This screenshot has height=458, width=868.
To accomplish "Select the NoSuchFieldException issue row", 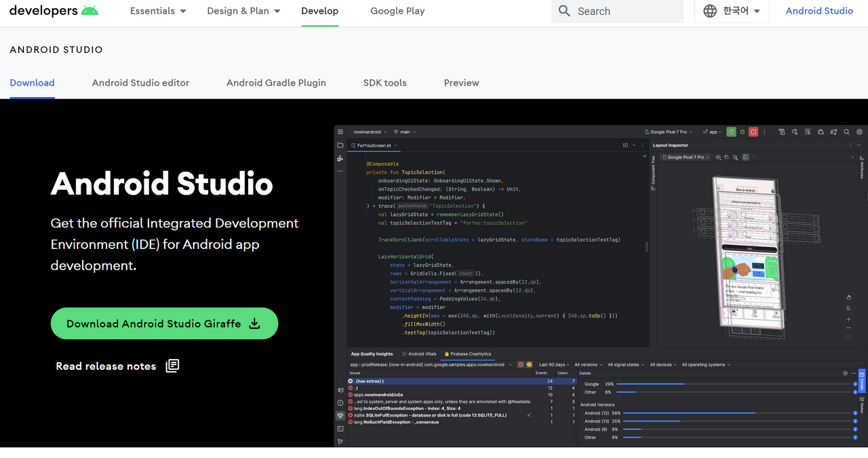I will [x=461, y=422].
